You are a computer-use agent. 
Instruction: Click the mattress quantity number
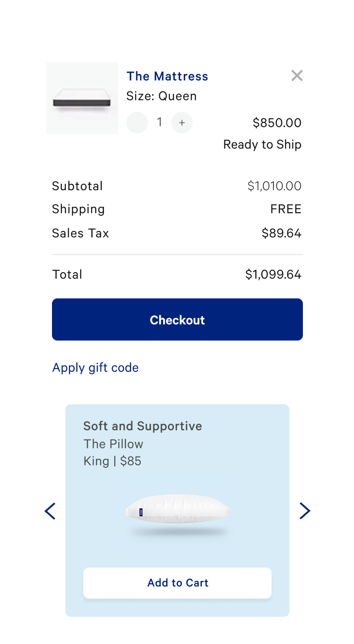point(160,122)
